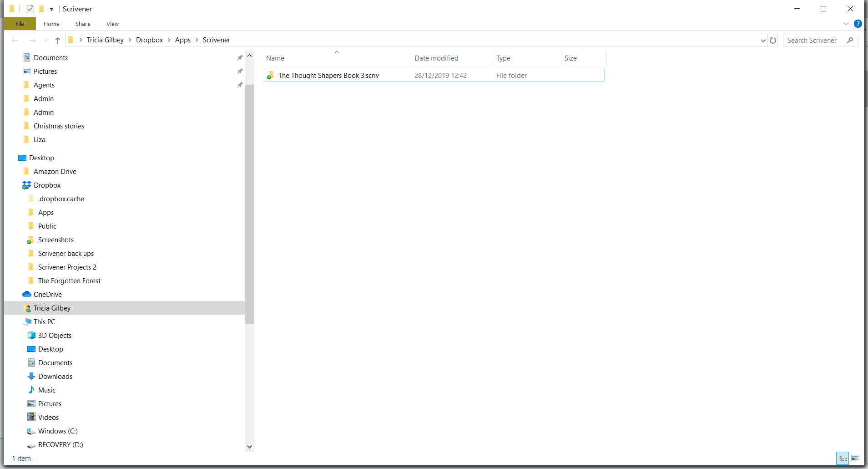Sort by the Type column header
868x469 pixels.
pyautogui.click(x=527, y=58)
